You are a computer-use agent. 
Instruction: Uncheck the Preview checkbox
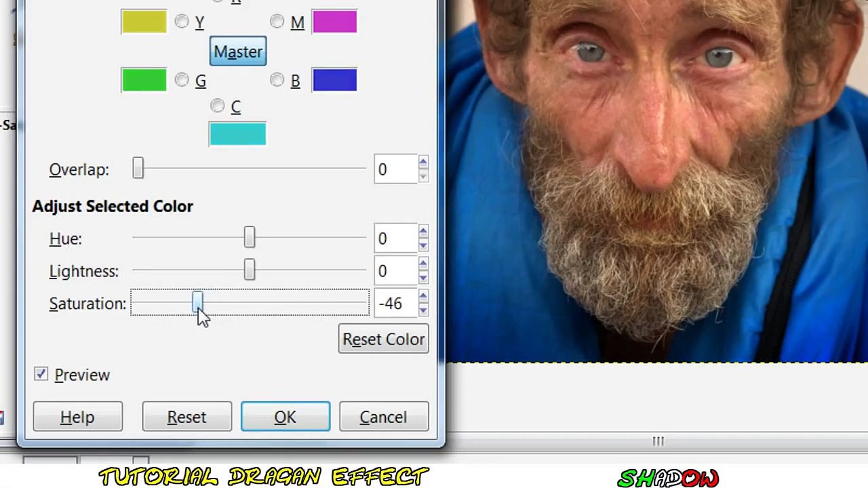tap(41, 374)
